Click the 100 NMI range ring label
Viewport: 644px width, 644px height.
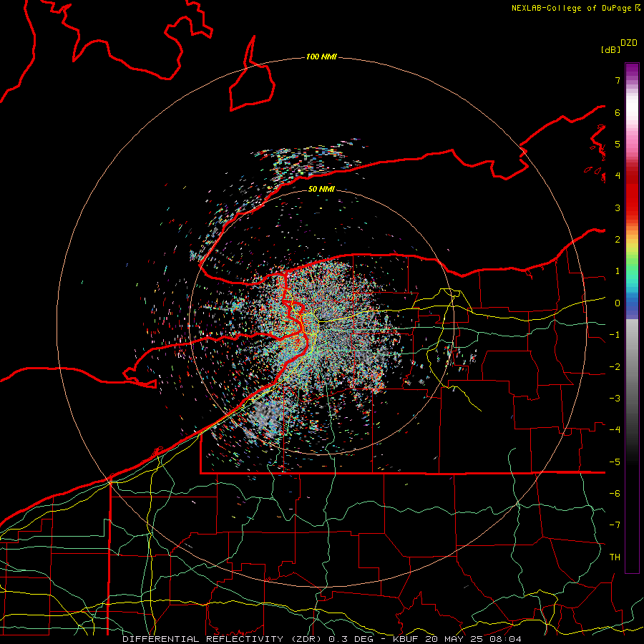pos(321,57)
